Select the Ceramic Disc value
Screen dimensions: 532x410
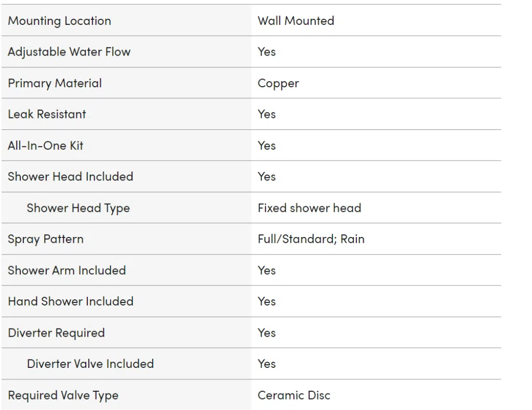[x=294, y=395]
